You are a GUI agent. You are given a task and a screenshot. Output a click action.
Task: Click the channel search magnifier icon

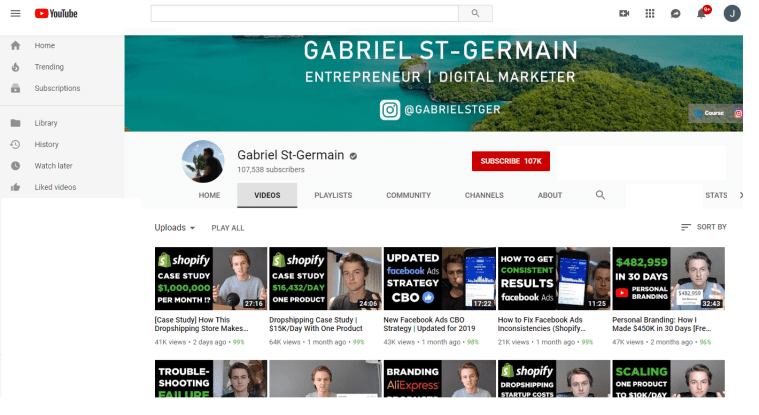(600, 195)
